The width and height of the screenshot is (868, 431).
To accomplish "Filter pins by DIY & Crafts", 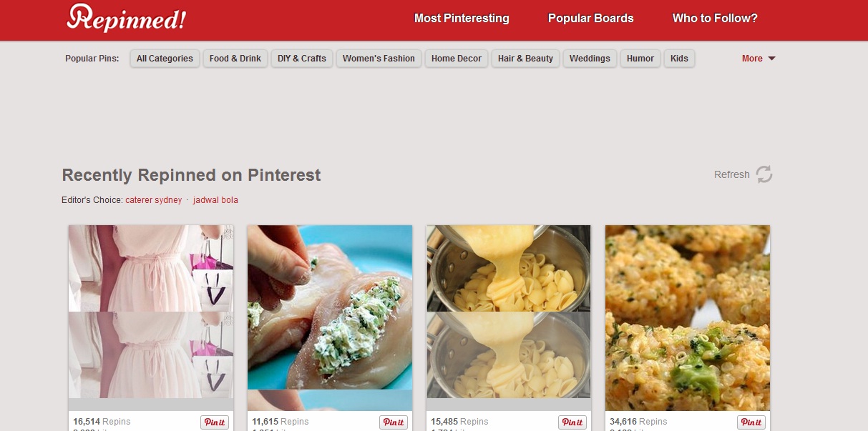I will coord(302,59).
